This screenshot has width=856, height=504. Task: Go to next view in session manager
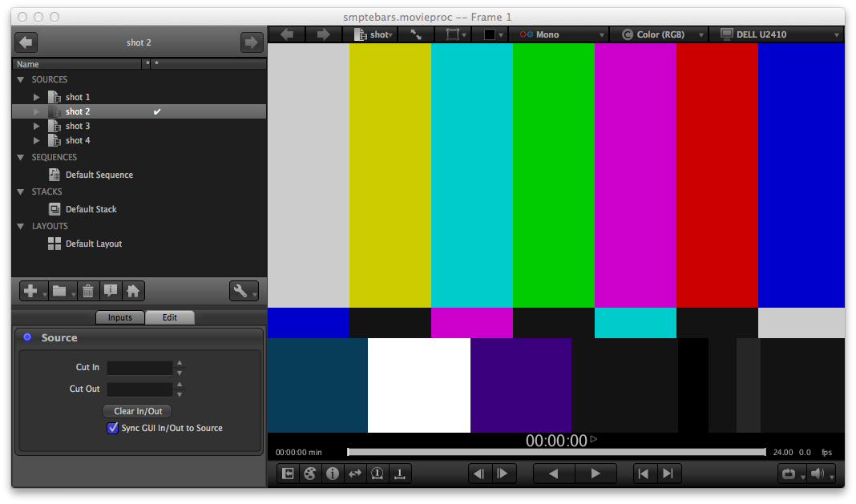251,42
